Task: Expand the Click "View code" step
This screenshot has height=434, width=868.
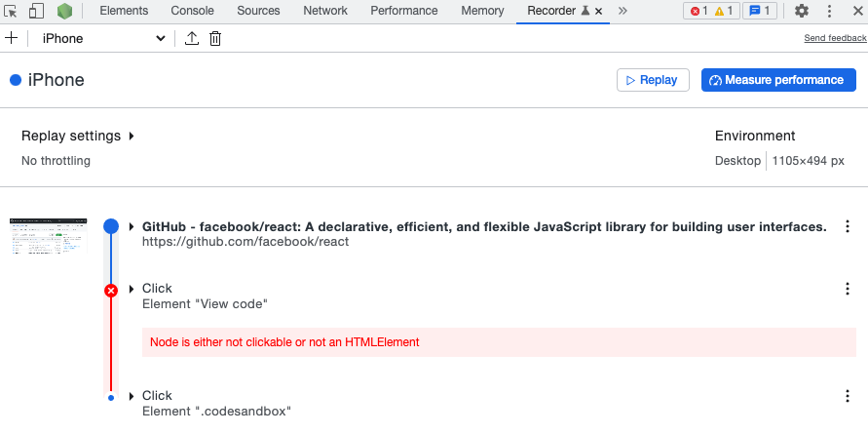Action: (132, 289)
